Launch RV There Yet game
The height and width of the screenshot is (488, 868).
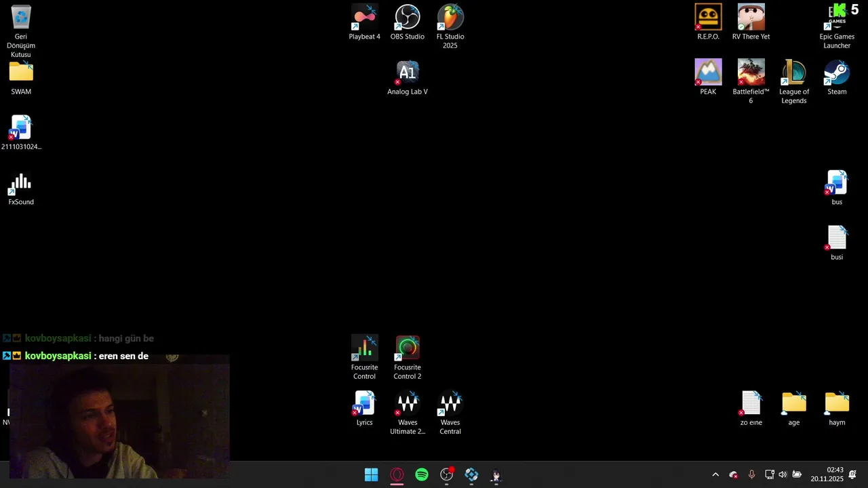tap(751, 22)
